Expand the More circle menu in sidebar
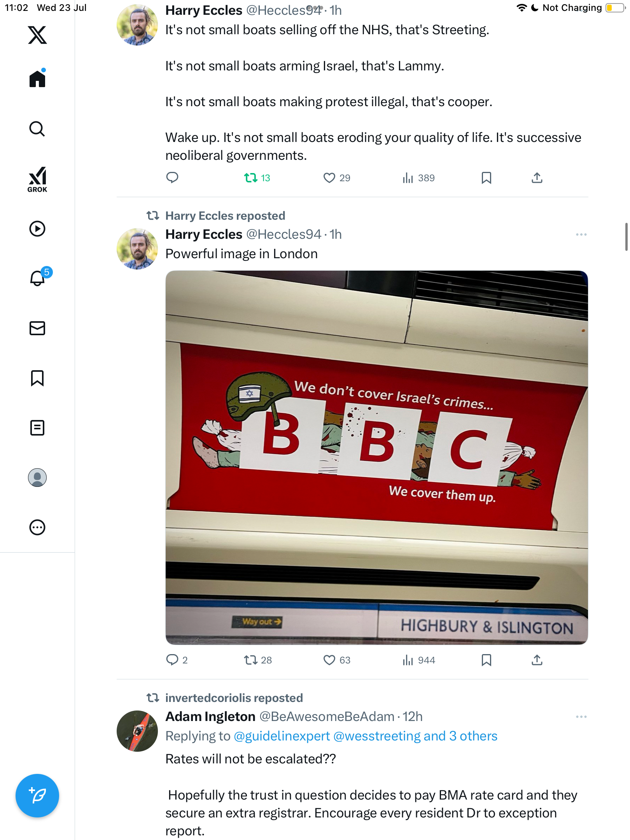This screenshot has width=630, height=840. click(37, 527)
